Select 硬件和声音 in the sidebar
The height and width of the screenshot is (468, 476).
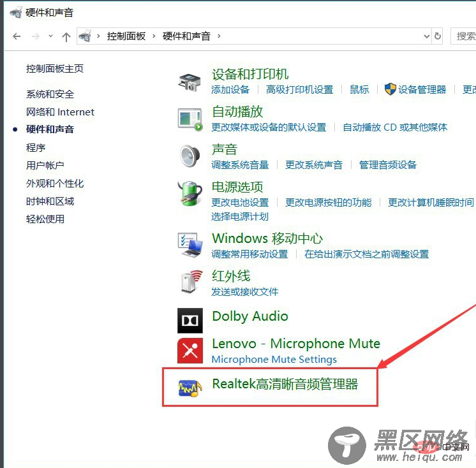click(50, 129)
